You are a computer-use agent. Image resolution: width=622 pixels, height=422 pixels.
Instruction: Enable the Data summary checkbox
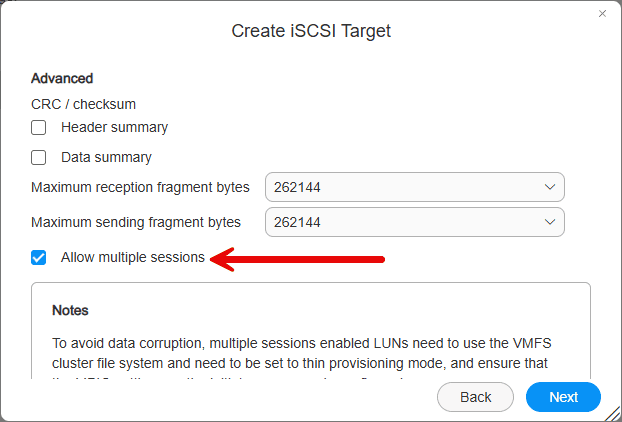(x=38, y=157)
